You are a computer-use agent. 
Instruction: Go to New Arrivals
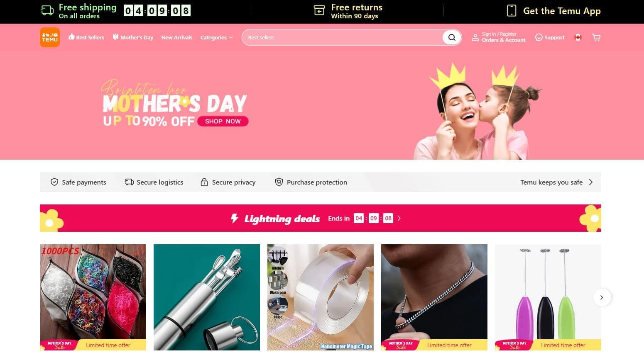point(177,37)
